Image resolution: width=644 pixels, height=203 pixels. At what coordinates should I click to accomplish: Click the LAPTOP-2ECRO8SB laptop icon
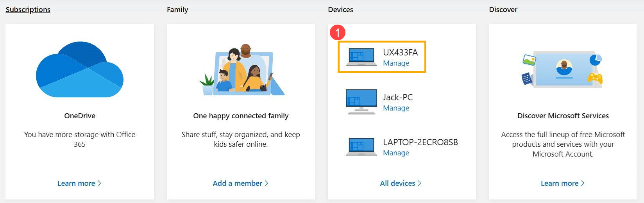(x=361, y=147)
